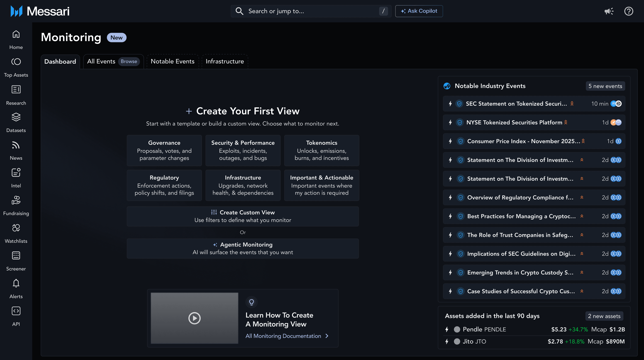
Task: Open the API sidebar icon
Action: coord(16,311)
